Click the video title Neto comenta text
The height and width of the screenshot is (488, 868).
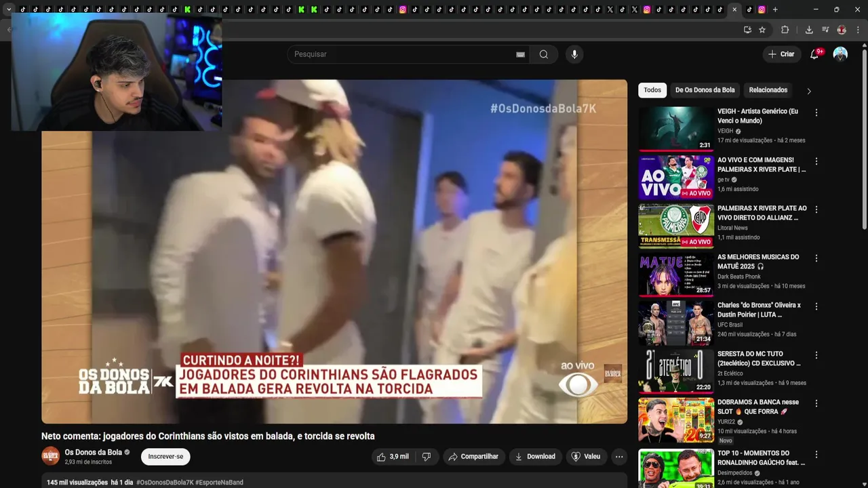point(208,436)
